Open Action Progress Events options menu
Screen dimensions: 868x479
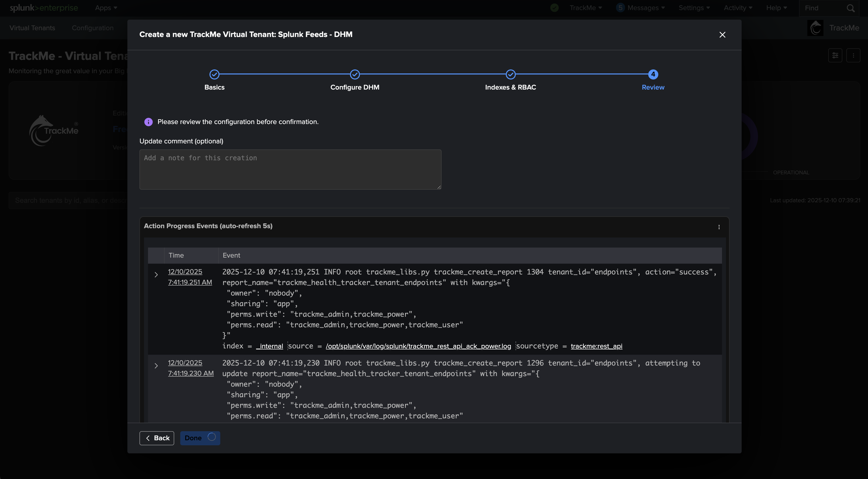click(719, 227)
